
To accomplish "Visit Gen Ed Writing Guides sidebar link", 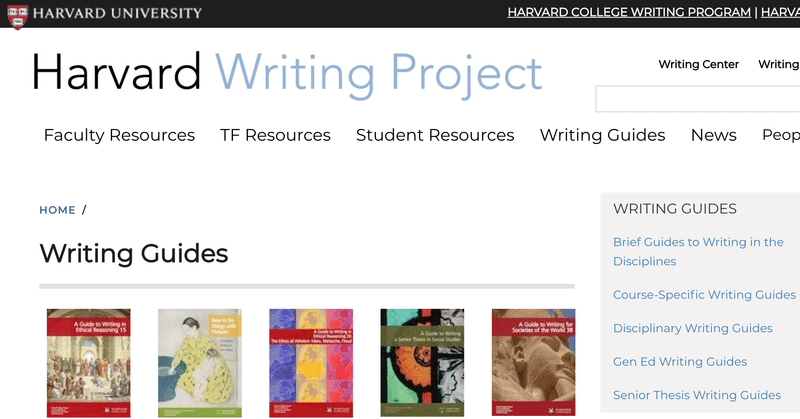I will click(x=680, y=362).
